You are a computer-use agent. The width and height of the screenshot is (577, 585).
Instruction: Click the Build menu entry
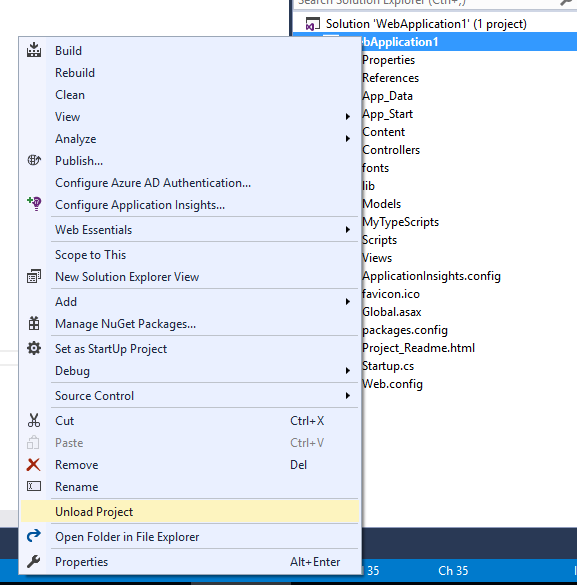(190, 50)
